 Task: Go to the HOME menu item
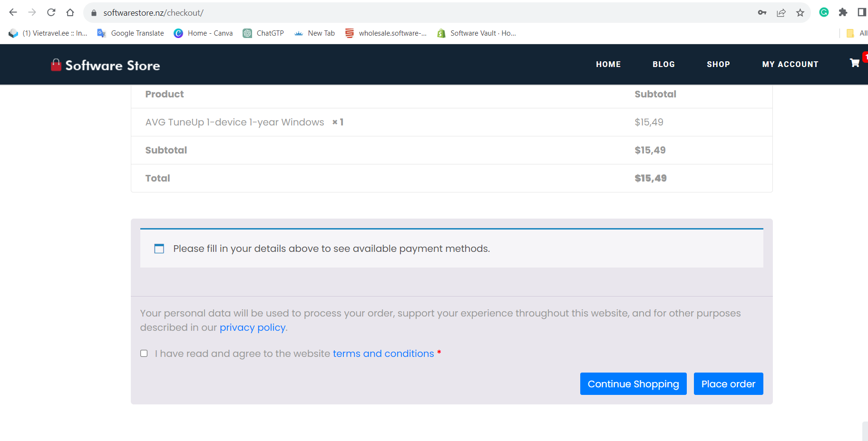[608, 64]
